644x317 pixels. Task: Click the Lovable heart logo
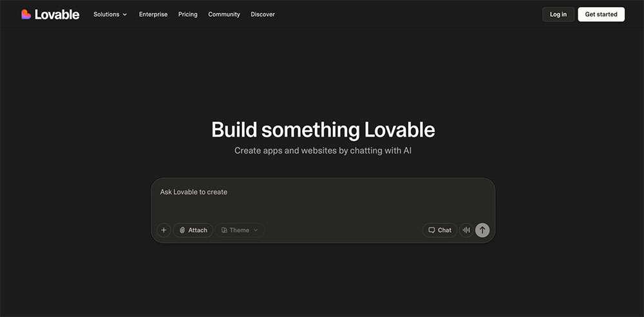pyautogui.click(x=26, y=14)
